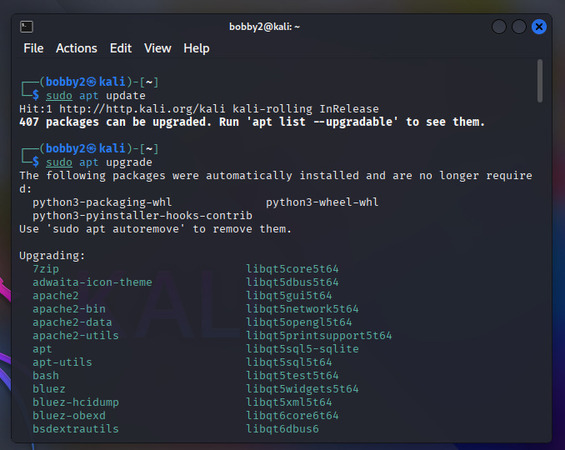Click the http.kali.org repository URL text
This screenshot has height=450, width=565.
[x=142, y=109]
